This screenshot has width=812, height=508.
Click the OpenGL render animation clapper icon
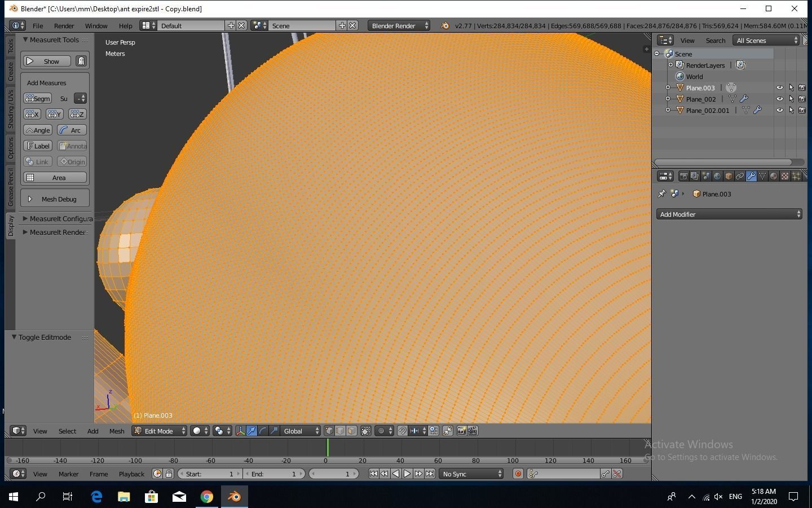click(x=473, y=431)
